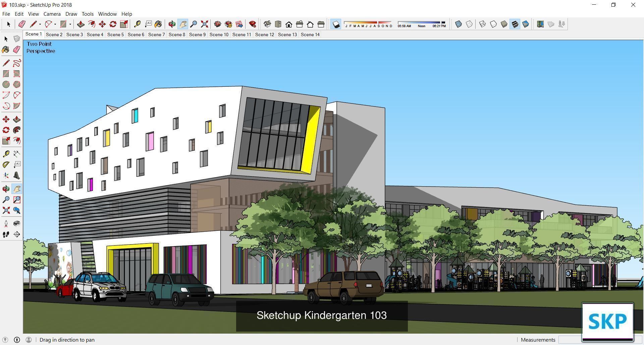Click the Add Location icon
Screen dimensions: 644x345
(x=540, y=24)
